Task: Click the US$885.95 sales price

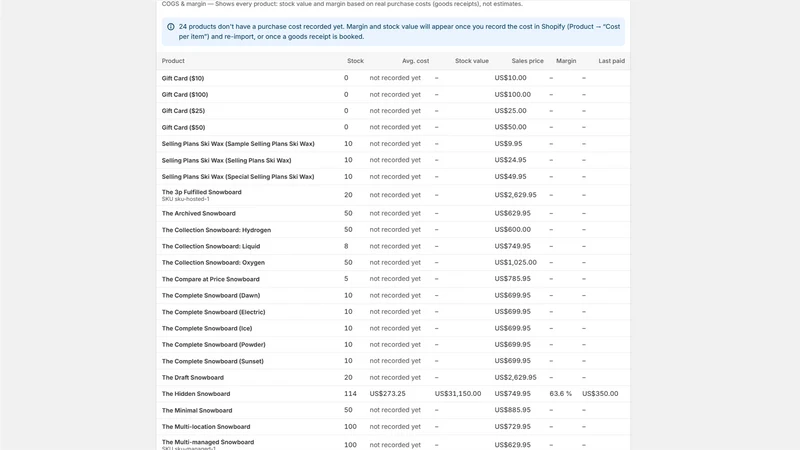Action: [512, 410]
